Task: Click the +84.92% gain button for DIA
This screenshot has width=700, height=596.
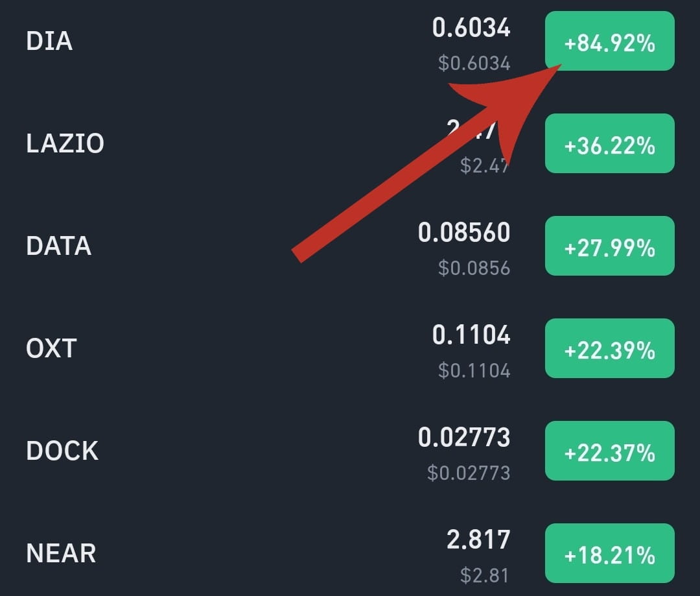Action: pyautogui.click(x=609, y=42)
